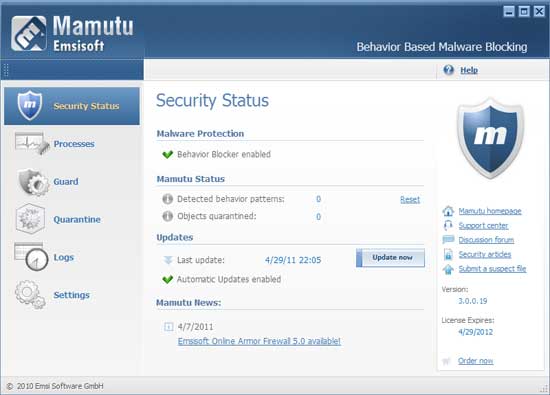Expand the 4/7/2011 news item icon
This screenshot has height=395, width=550.
[168, 327]
